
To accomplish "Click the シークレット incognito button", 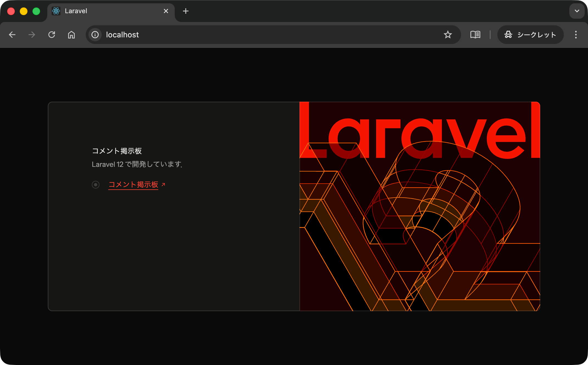I will [x=530, y=35].
